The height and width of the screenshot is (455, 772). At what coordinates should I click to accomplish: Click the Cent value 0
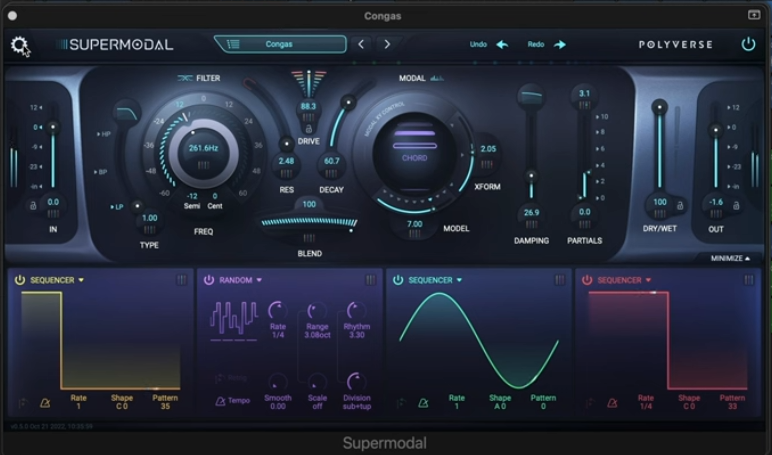coord(215,196)
